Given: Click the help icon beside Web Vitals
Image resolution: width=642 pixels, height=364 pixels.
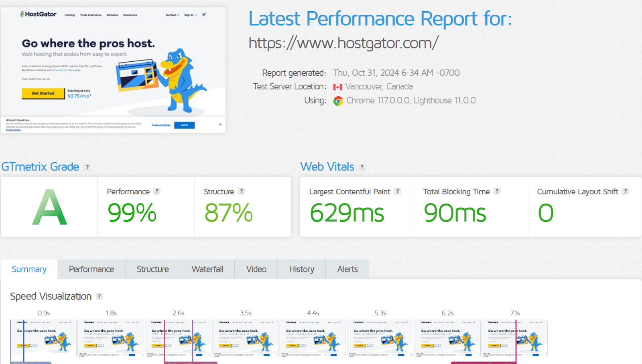Looking at the screenshot, I should pos(362,167).
